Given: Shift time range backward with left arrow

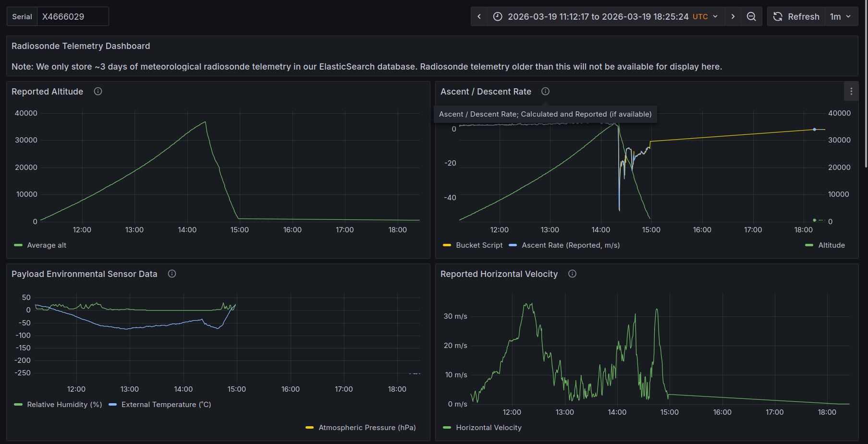Looking at the screenshot, I should click(479, 16).
